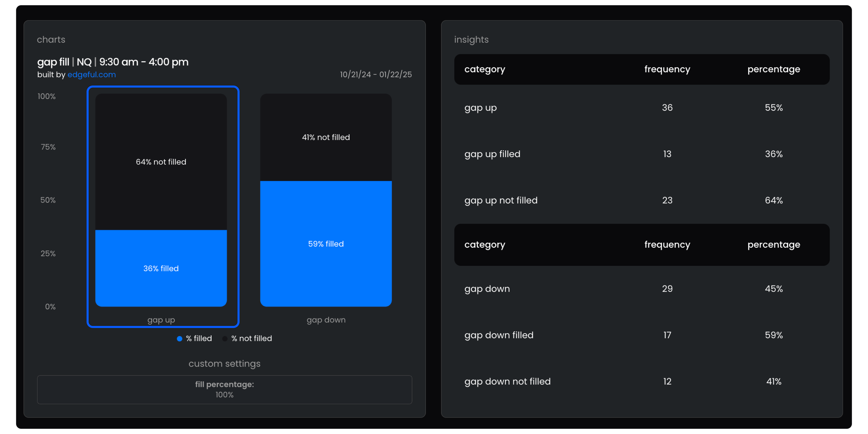Click the 'gap down' axis label
This screenshot has height=434, width=868.
tap(326, 320)
